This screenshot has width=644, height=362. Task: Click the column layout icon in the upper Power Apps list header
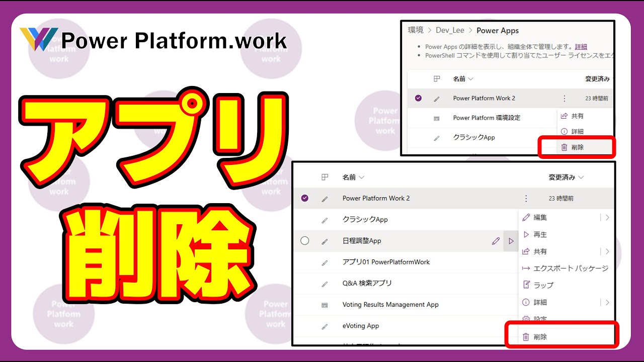pyautogui.click(x=437, y=79)
